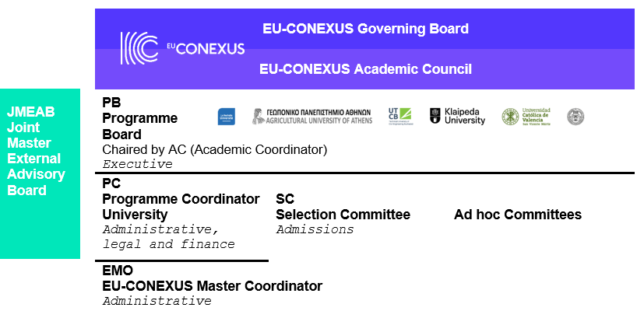Select the EU-CONEXUS Academic Council heading
This screenshot has height=311, width=644.
(365, 69)
